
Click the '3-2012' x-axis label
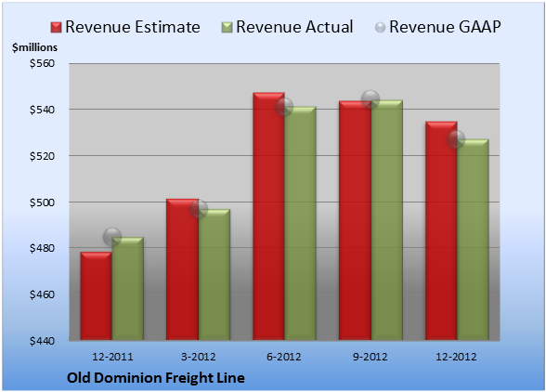click(199, 357)
